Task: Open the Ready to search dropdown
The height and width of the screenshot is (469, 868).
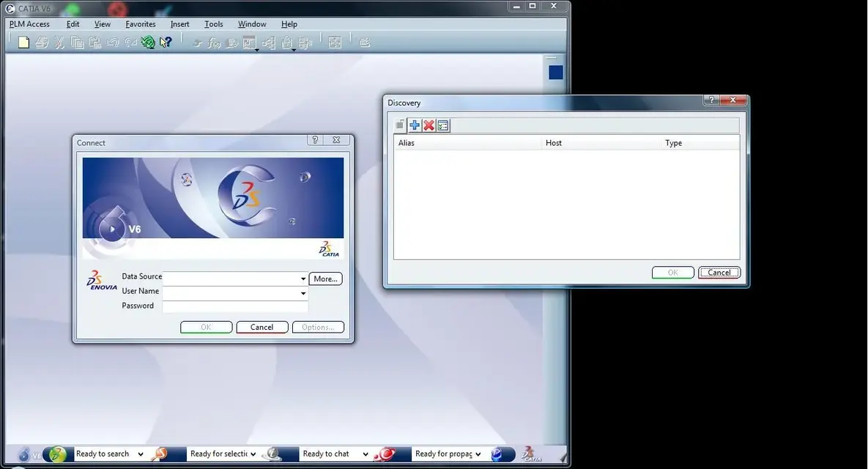Action: click(x=141, y=454)
